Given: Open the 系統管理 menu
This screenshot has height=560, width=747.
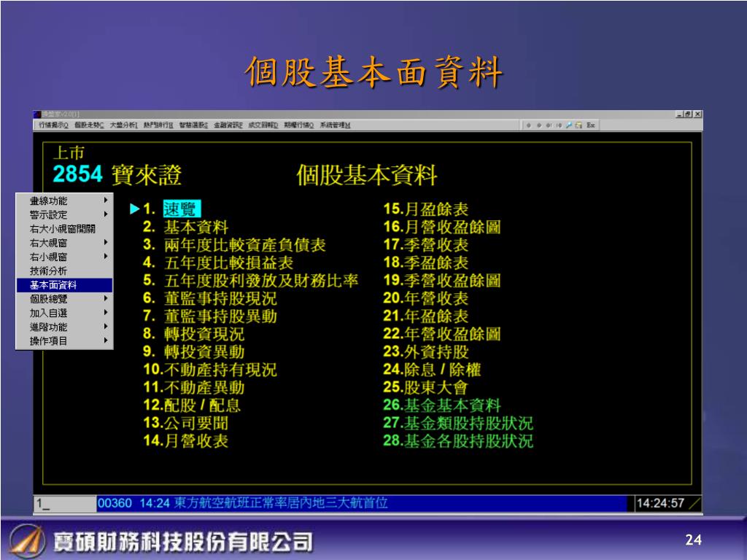Looking at the screenshot, I should (x=335, y=125).
